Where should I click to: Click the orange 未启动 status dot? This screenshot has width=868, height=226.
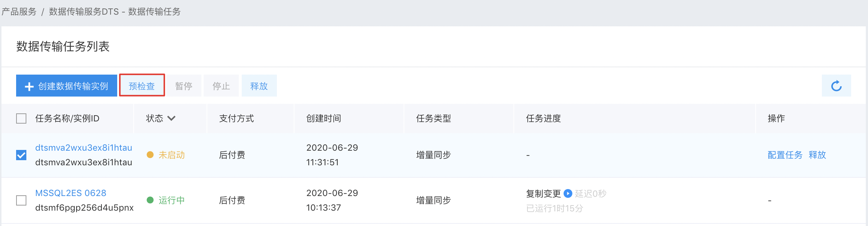[x=150, y=155]
